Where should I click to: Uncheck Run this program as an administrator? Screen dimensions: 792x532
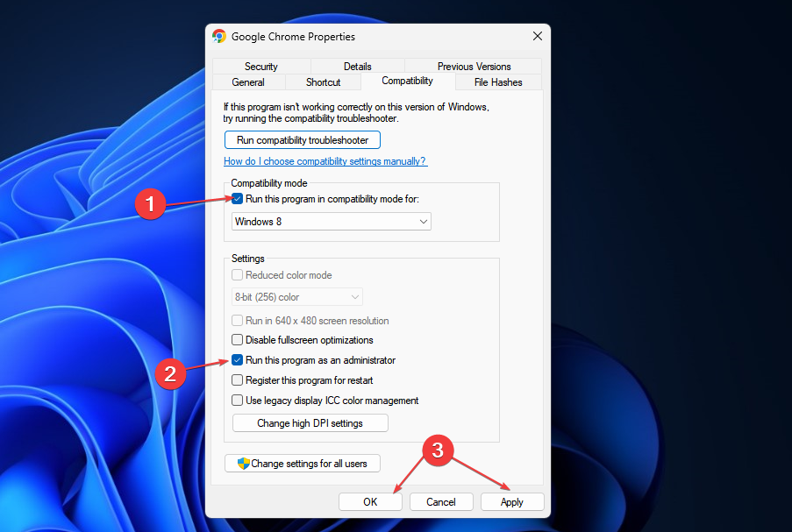(x=237, y=360)
